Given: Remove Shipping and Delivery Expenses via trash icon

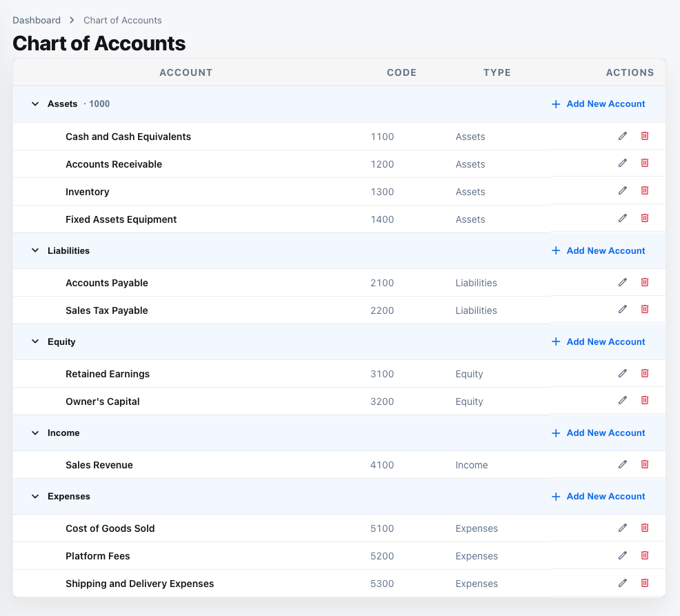Looking at the screenshot, I should click(x=645, y=583).
